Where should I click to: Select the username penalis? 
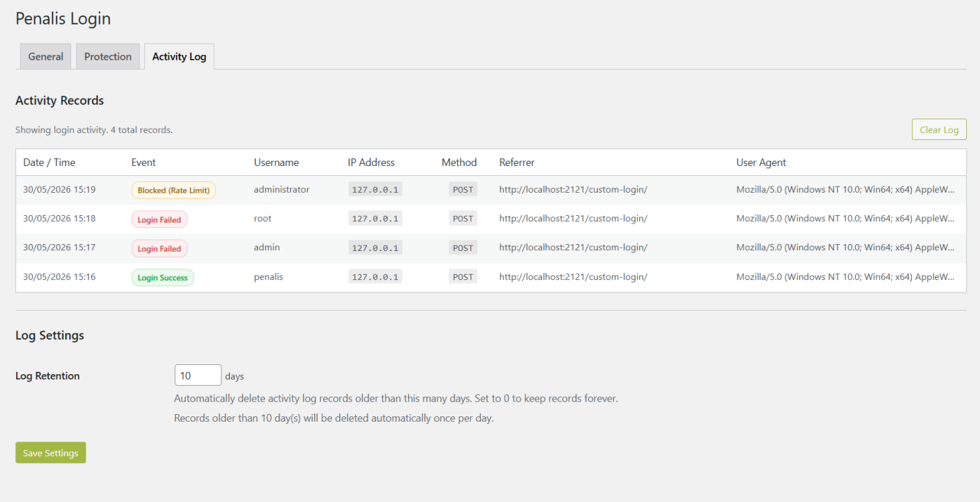pyautogui.click(x=269, y=276)
